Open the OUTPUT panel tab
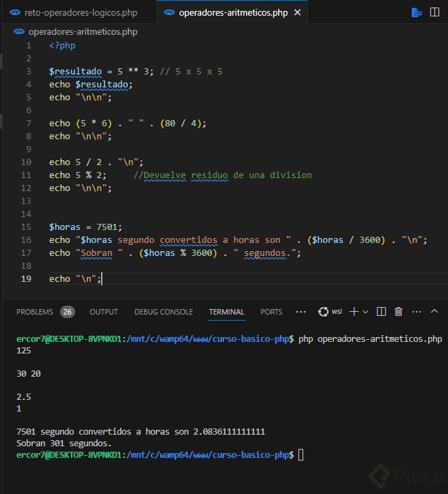The height and width of the screenshot is (494, 448). point(104,312)
